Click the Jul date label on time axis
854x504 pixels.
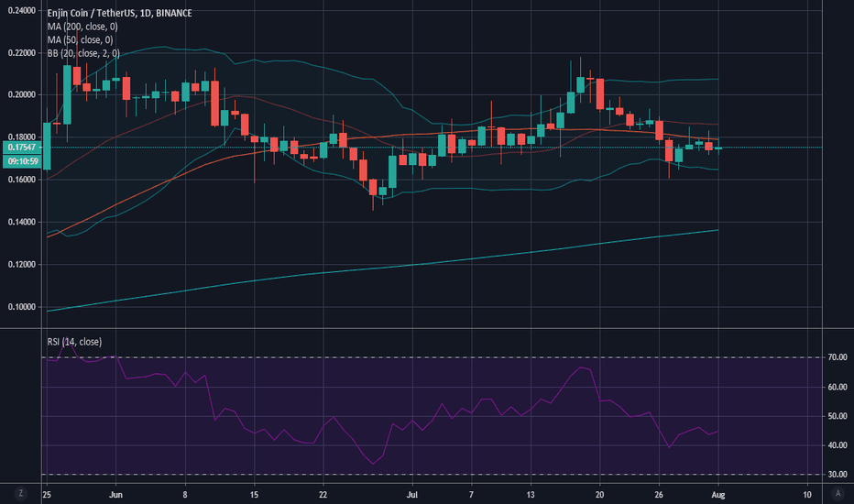click(412, 495)
